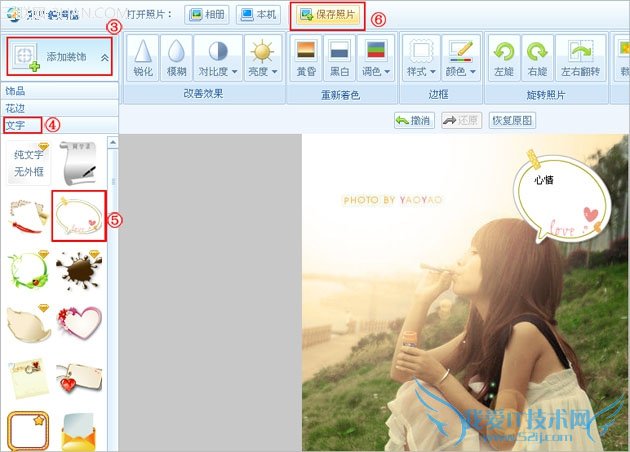
Task: Open the 花边 lace category
Action: click(x=59, y=108)
